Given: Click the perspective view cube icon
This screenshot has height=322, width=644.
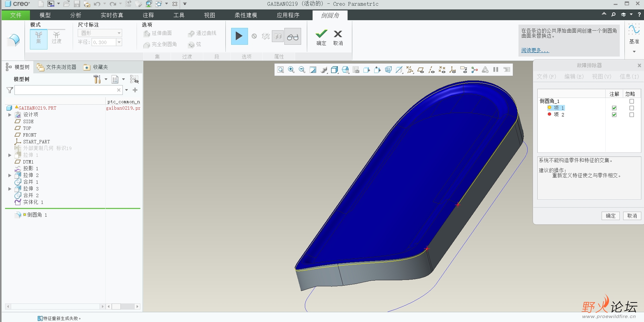Looking at the screenshot, I should (x=388, y=70).
